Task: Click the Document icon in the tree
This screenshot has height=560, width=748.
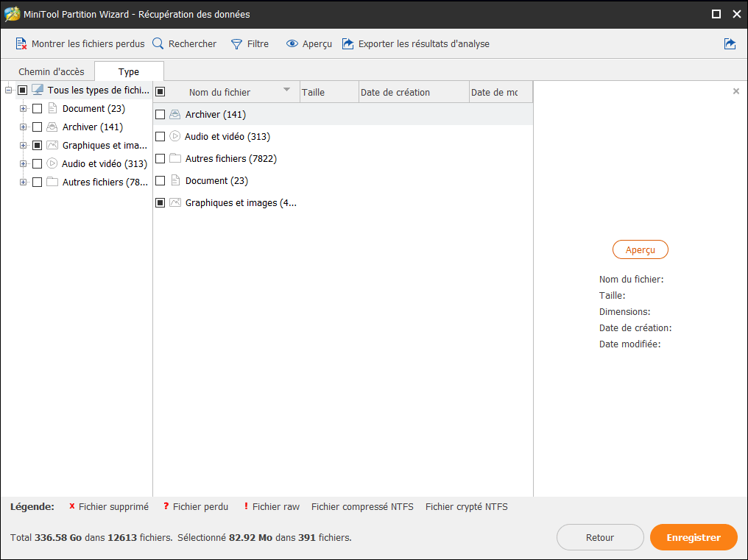Action: coord(52,108)
